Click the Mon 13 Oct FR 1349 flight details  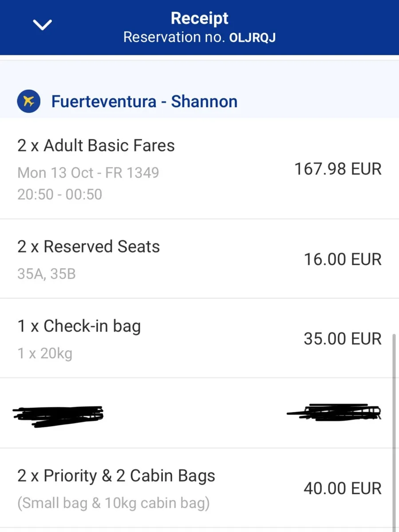[88, 172]
